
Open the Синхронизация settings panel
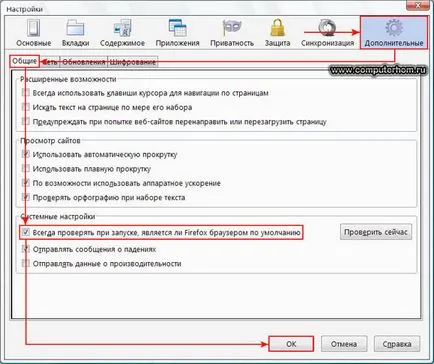(327, 33)
